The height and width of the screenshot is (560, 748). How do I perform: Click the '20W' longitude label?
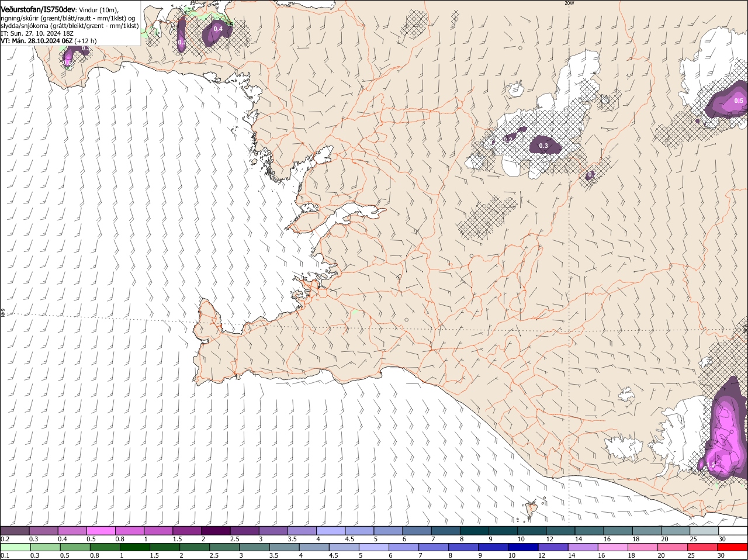pyautogui.click(x=569, y=3)
